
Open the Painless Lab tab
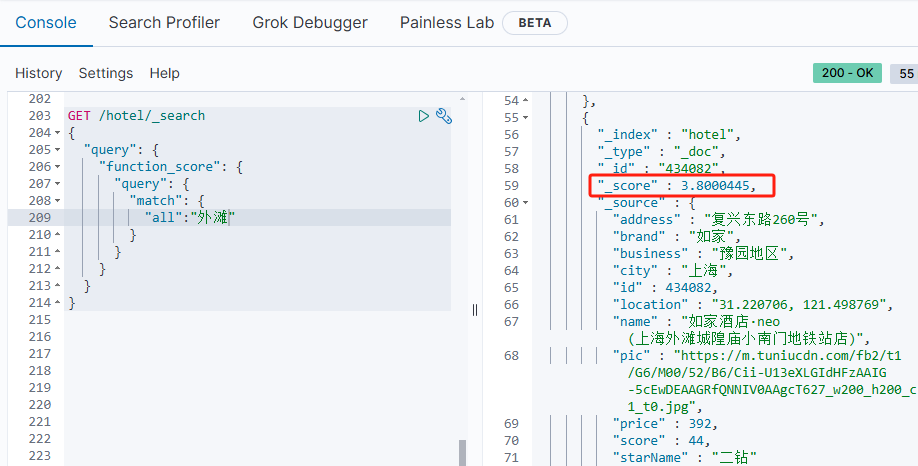pos(447,23)
